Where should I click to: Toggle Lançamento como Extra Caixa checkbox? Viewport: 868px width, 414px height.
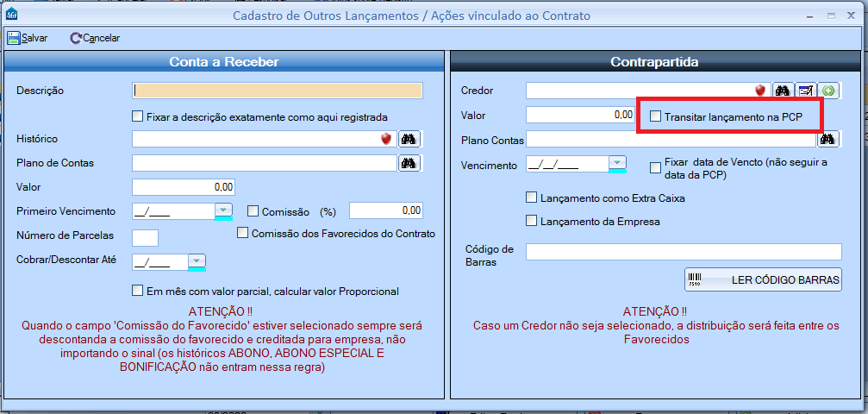click(532, 198)
